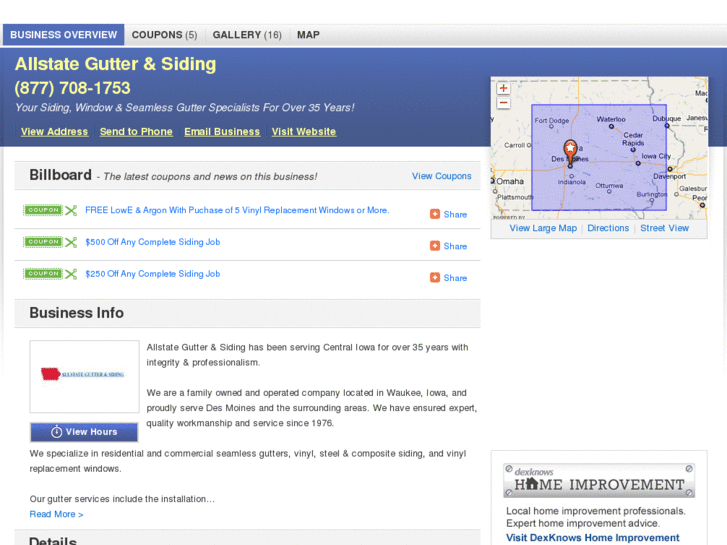Open Street View from below the map
Image resolution: width=727 pixels, height=545 pixels.
pos(664,228)
